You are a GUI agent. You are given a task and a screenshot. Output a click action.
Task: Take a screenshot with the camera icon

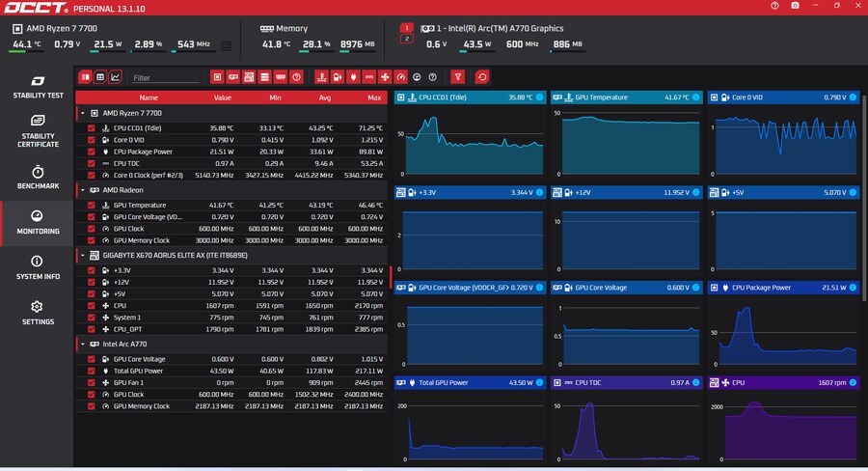click(795, 6)
